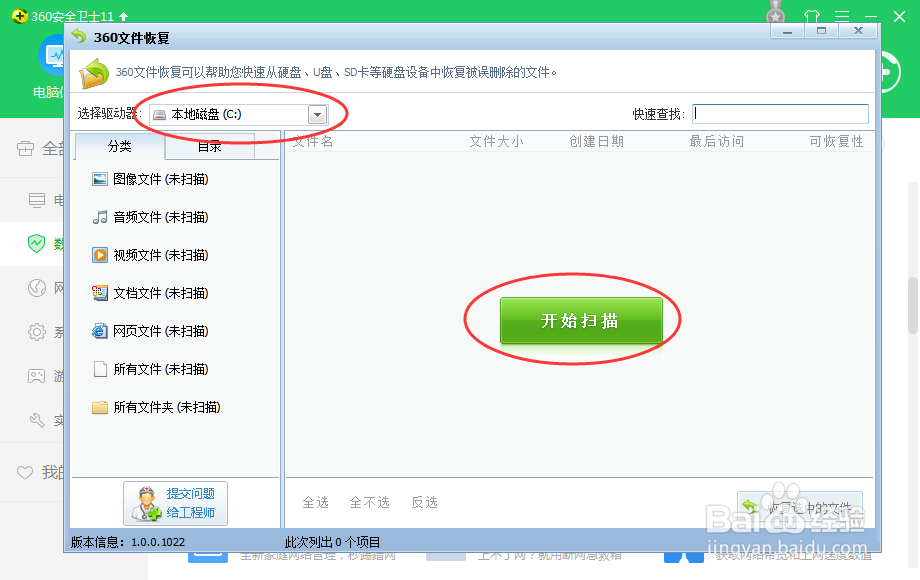Click the 全选 link
The image size is (920, 580).
tap(316, 502)
